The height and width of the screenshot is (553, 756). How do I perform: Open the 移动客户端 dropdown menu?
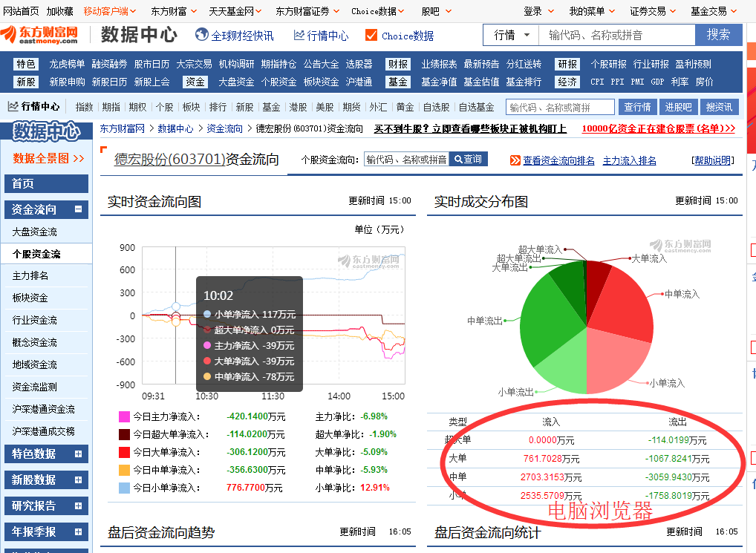(110, 11)
